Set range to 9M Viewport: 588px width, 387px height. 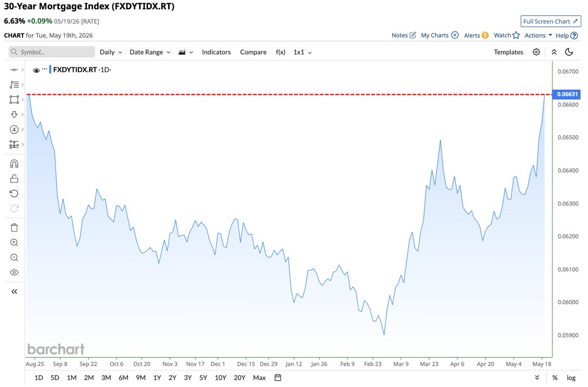coord(141,378)
